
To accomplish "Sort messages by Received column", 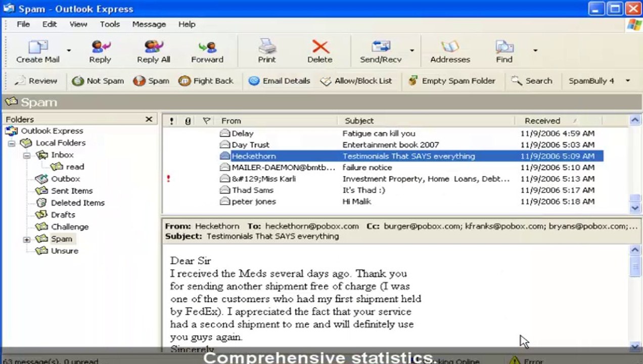I will (x=559, y=121).
